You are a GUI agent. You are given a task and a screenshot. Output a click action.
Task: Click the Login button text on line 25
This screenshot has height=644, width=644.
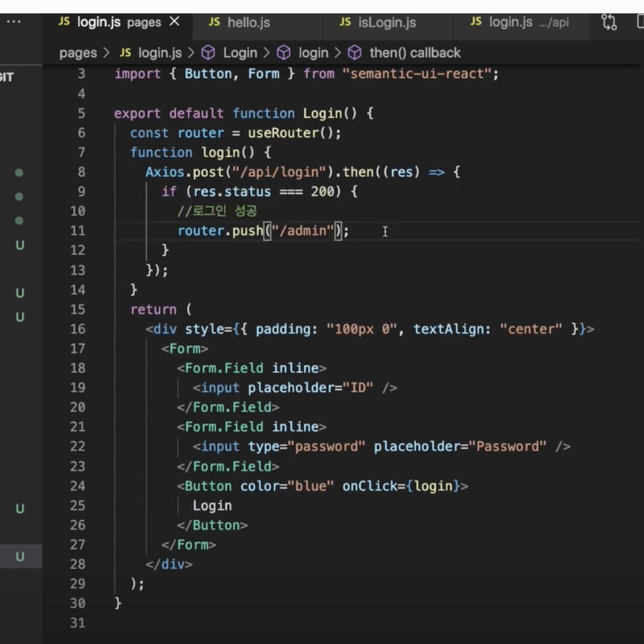point(212,506)
